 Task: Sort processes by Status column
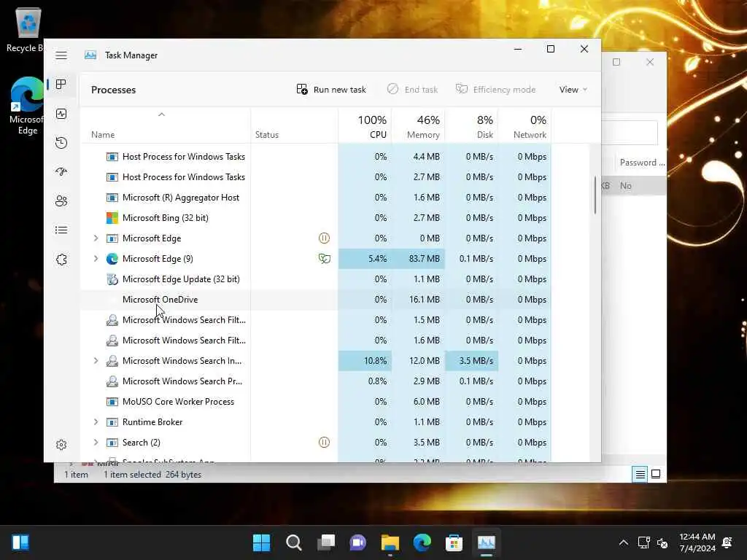pos(267,135)
